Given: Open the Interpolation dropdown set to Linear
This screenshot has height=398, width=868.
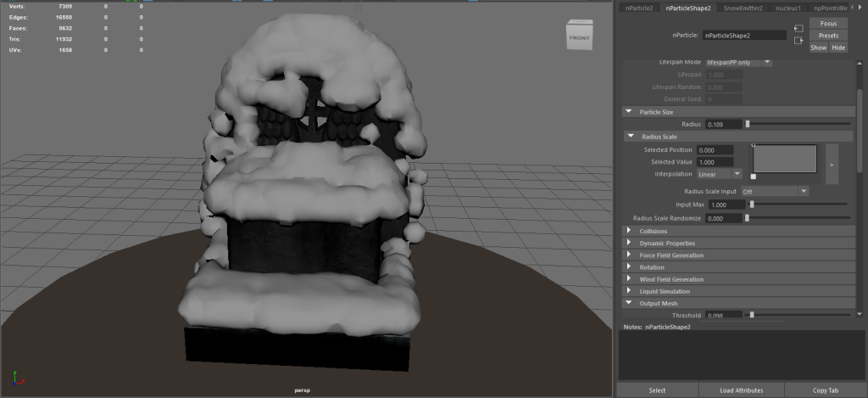Looking at the screenshot, I should (719, 174).
